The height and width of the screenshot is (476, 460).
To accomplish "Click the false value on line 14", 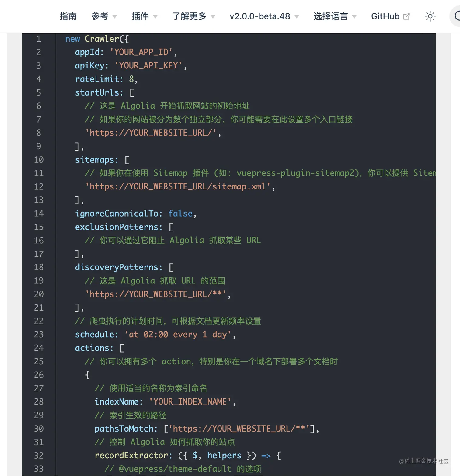I will coord(180,214).
